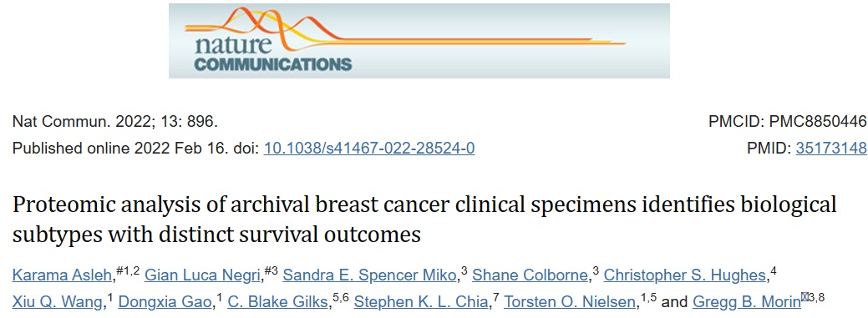This screenshot has height=318, width=868.
Task: Select author Xiu Q. Wang
Action: pyautogui.click(x=58, y=302)
